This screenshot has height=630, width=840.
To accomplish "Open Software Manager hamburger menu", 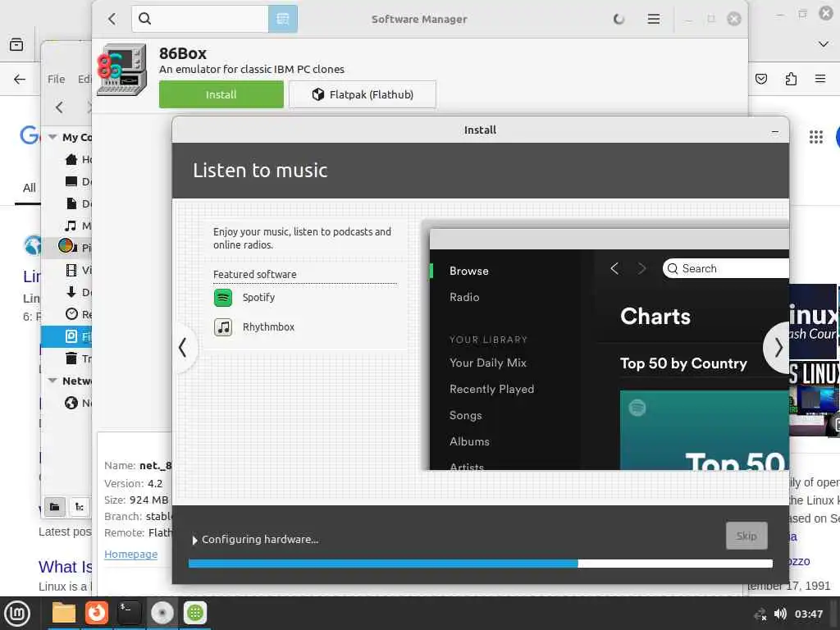I will click(x=653, y=20).
